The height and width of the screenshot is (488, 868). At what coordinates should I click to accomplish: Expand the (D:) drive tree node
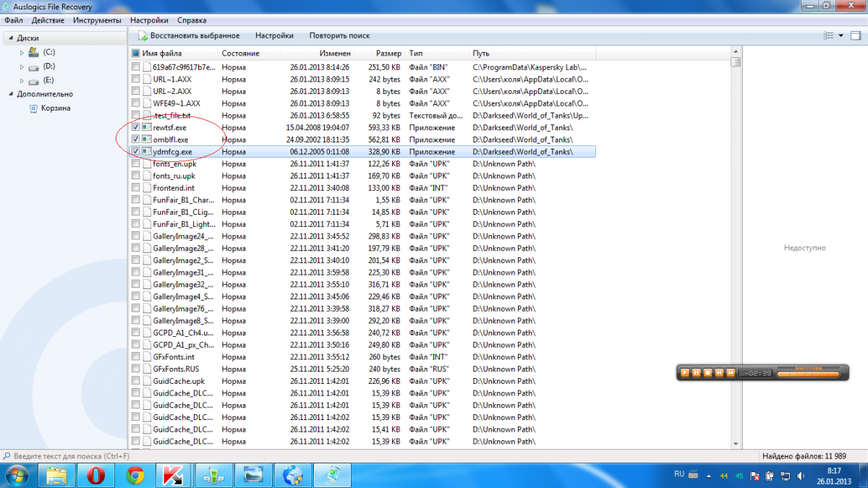click(x=22, y=67)
